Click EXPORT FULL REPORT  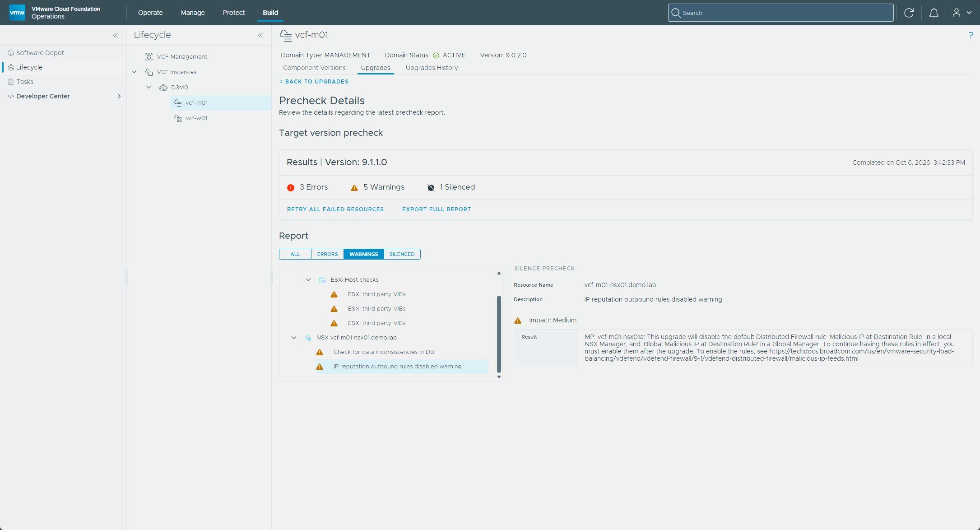(x=437, y=209)
